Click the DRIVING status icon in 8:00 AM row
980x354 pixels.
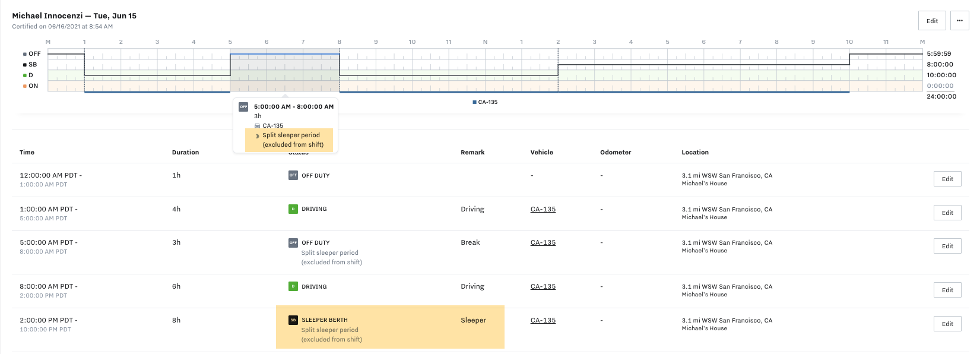point(293,286)
